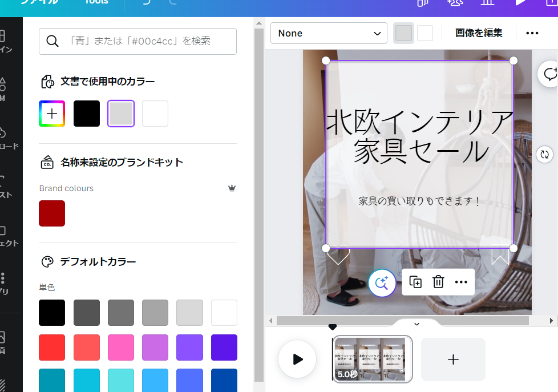This screenshot has width=558, height=392.
Task: Click the 北欧インテリア家具セール heading text
Action: click(x=420, y=137)
